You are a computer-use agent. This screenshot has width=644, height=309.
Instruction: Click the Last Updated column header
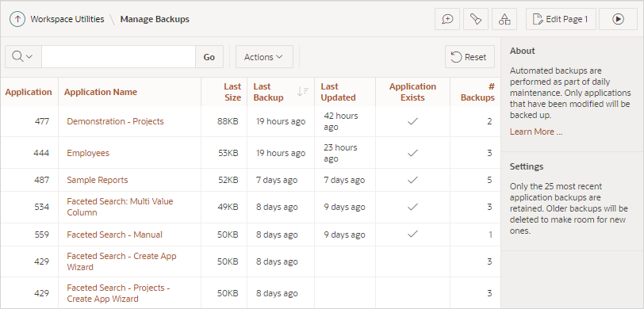click(x=338, y=92)
